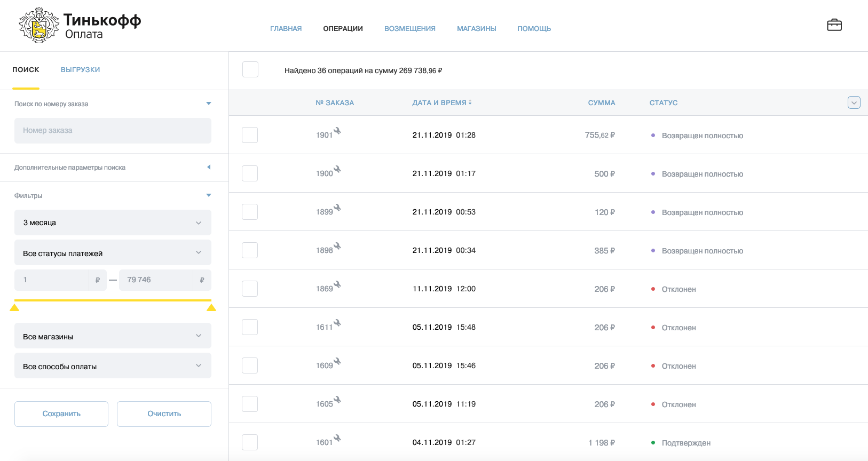The image size is (868, 461).
Task: Switch to the Выгрузки tab
Action: coord(80,70)
